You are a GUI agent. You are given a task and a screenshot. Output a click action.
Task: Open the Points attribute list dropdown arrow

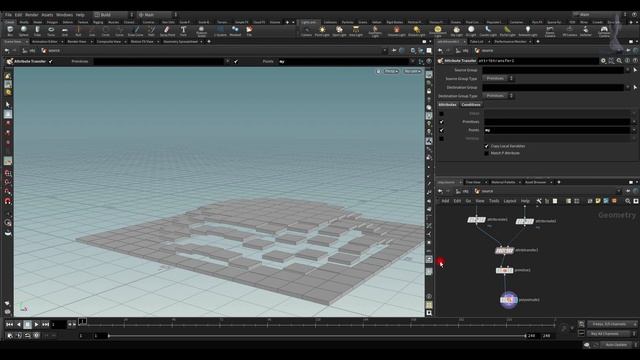634,130
